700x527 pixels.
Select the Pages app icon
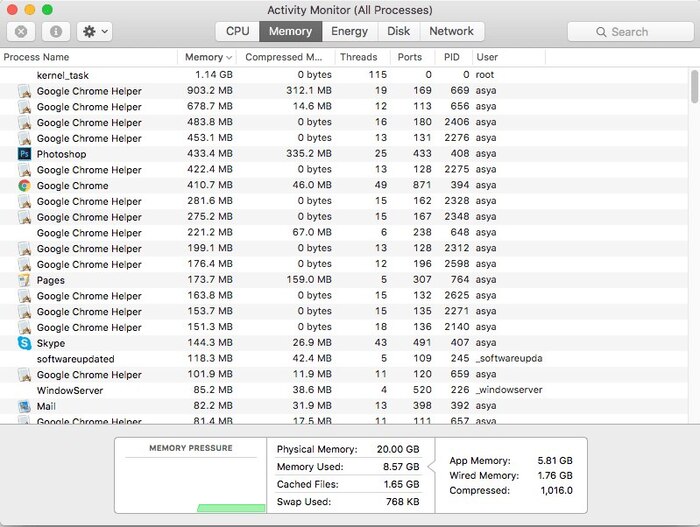pos(25,280)
